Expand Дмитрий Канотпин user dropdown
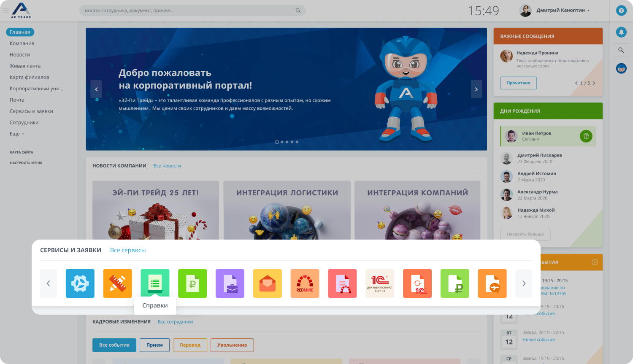Viewport: 633px width, 364px height. 588,11
